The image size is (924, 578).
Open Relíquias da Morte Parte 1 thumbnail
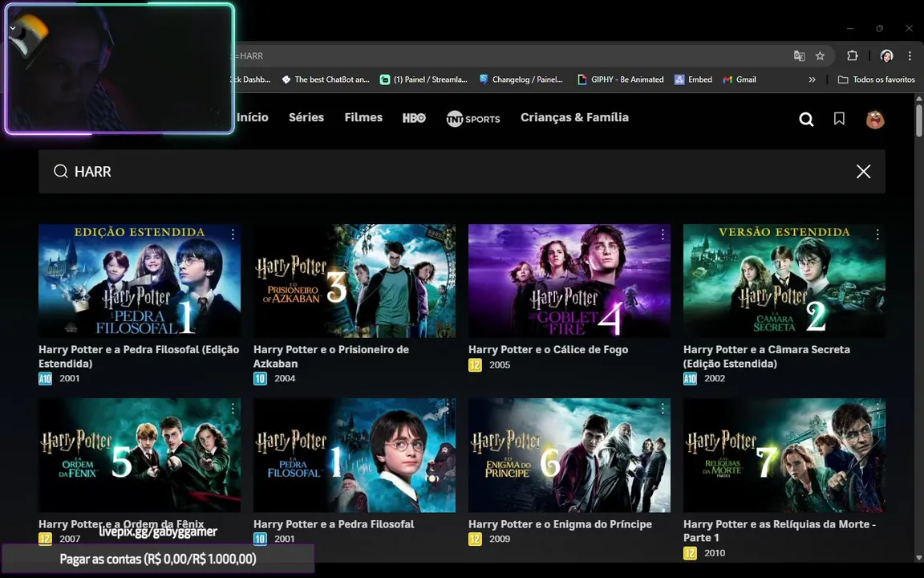(x=784, y=455)
